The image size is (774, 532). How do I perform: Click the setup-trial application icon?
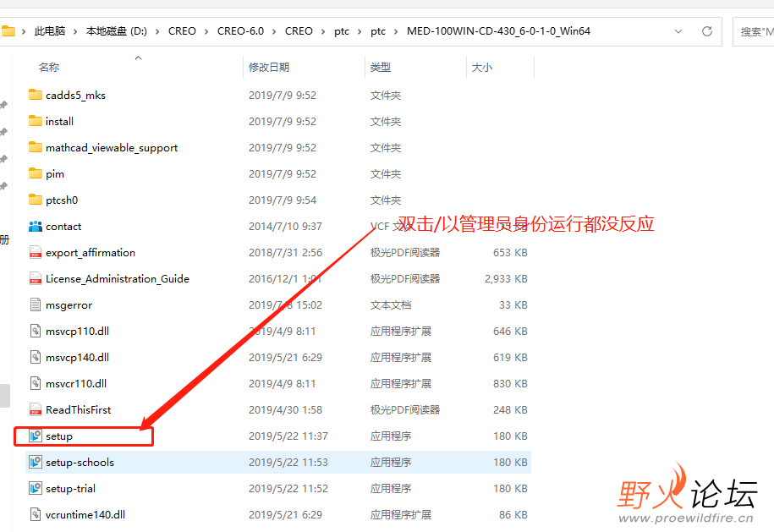[x=35, y=488]
